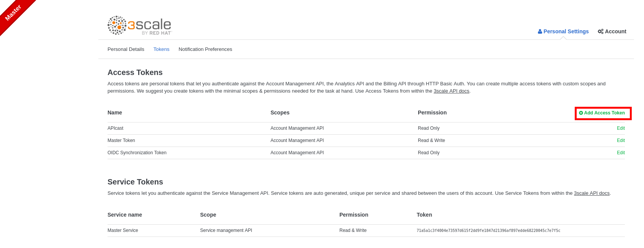This screenshot has width=644, height=248.
Task: Open the Account text link in header
Action: pyautogui.click(x=615, y=32)
